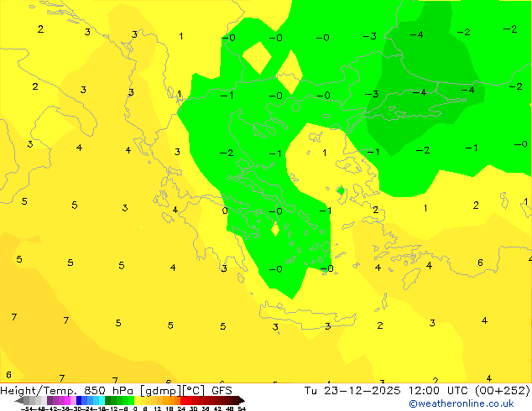Viewport: 532px width, 411px height.
Task: Click the (00+252) forecast offset text
Action: (503, 390)
